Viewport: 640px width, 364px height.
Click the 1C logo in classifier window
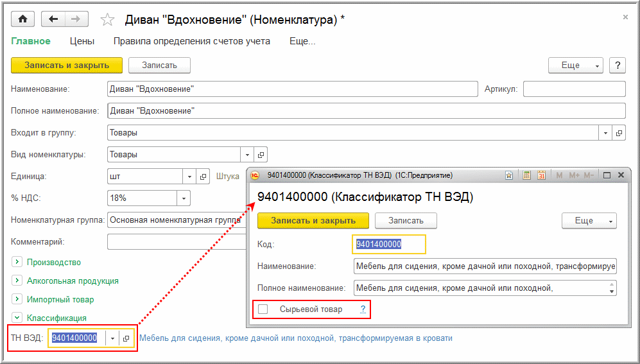(x=255, y=175)
